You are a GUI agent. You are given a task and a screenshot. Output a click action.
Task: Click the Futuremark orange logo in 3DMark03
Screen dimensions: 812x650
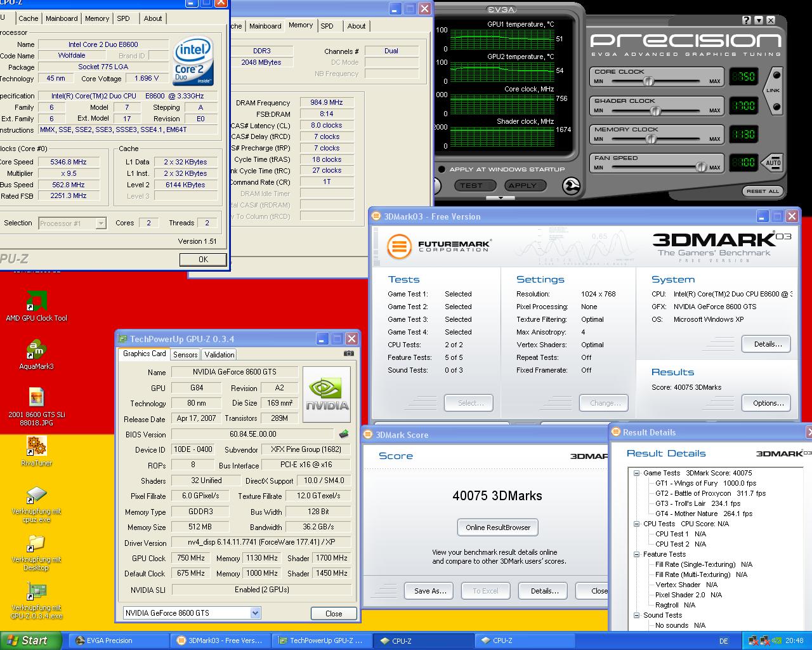click(x=400, y=246)
